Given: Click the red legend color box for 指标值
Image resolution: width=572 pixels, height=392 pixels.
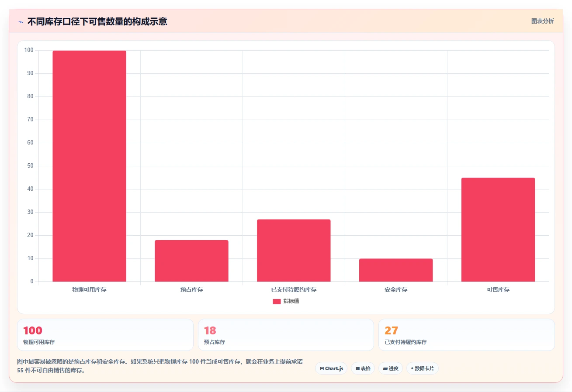Looking at the screenshot, I should 277,302.
